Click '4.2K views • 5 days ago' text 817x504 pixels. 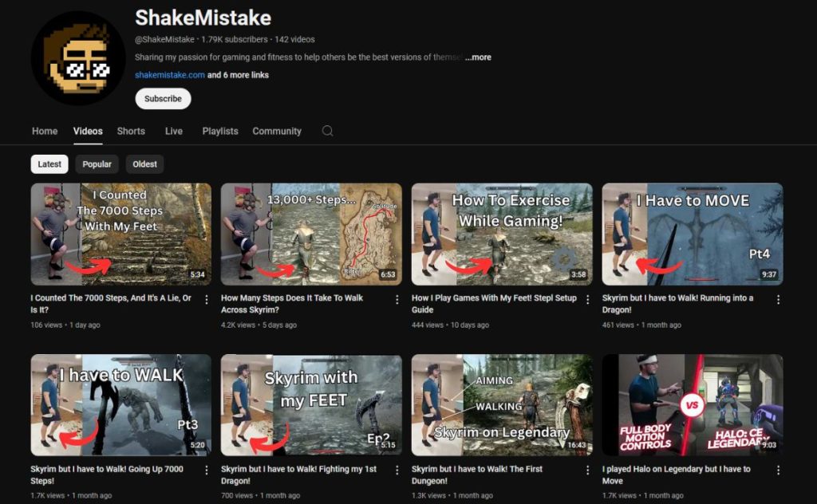[259, 325]
